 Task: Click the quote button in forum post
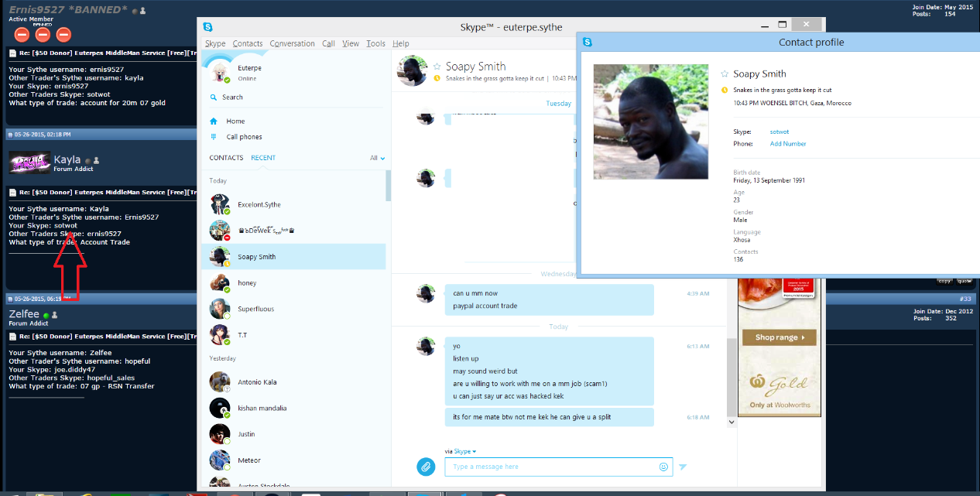pyautogui.click(x=965, y=281)
